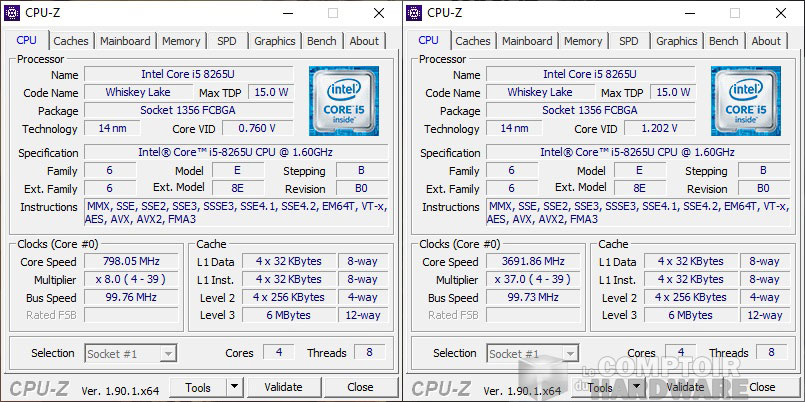Click the Close button in the right window
This screenshot has height=402, width=805.
[762, 387]
